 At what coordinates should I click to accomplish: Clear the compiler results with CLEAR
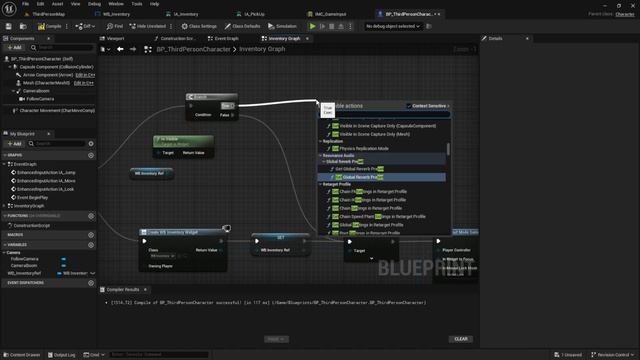[461, 339]
